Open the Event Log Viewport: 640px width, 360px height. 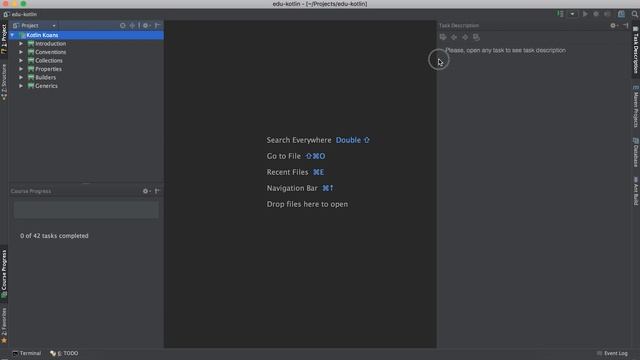pyautogui.click(x=612, y=353)
